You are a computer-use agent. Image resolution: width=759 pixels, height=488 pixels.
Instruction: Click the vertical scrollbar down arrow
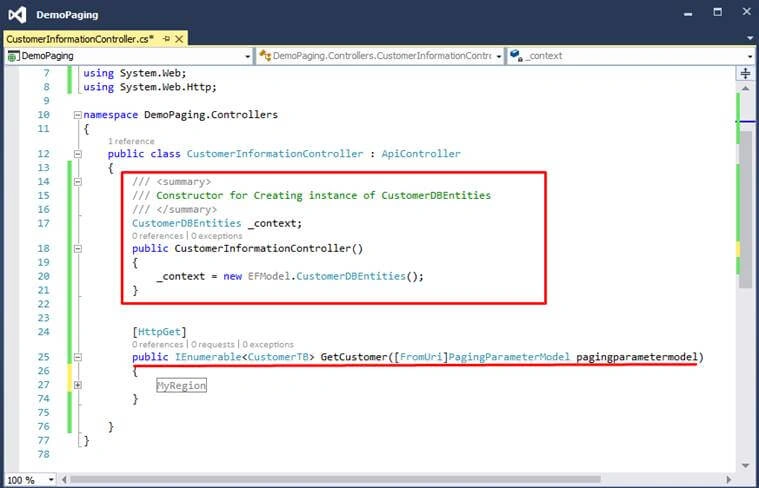745,466
